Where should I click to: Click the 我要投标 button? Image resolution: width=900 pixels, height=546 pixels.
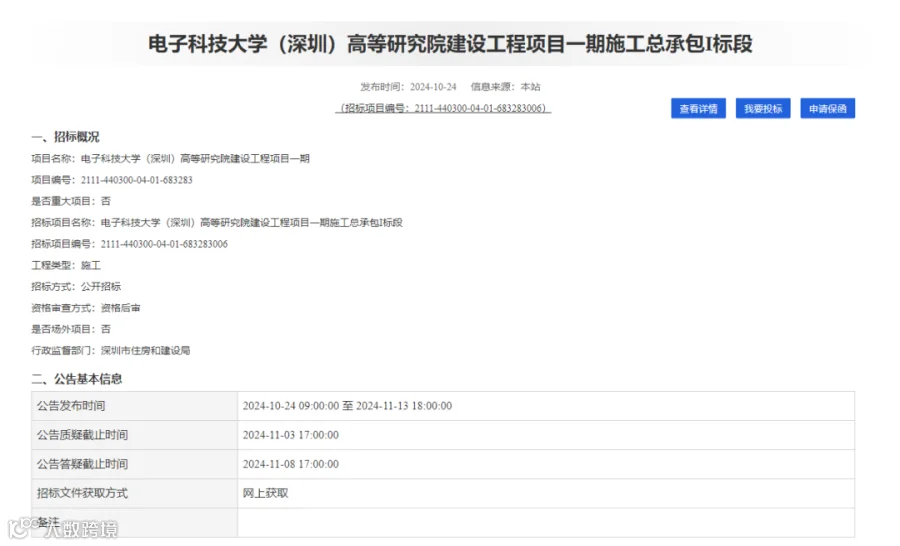pyautogui.click(x=763, y=109)
